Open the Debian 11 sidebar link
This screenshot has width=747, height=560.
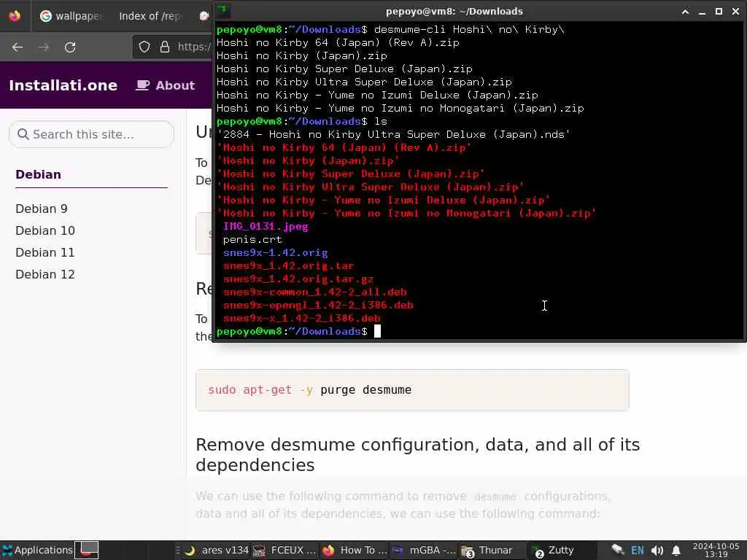(45, 252)
